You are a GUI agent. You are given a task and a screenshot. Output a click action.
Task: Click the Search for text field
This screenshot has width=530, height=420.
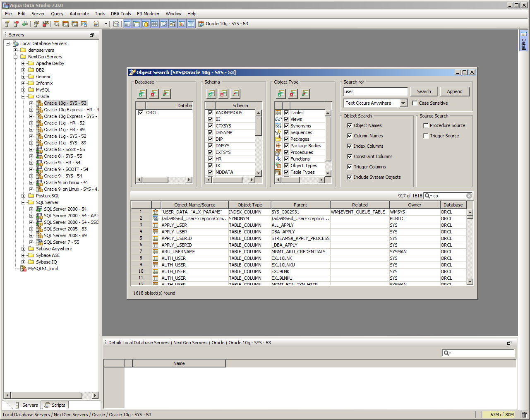375,91
